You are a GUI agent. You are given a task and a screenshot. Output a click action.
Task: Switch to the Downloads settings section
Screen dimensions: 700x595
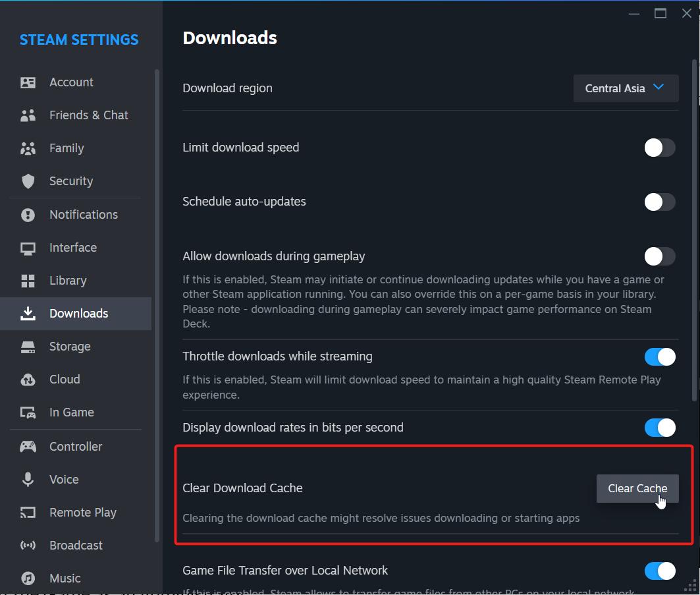click(78, 313)
